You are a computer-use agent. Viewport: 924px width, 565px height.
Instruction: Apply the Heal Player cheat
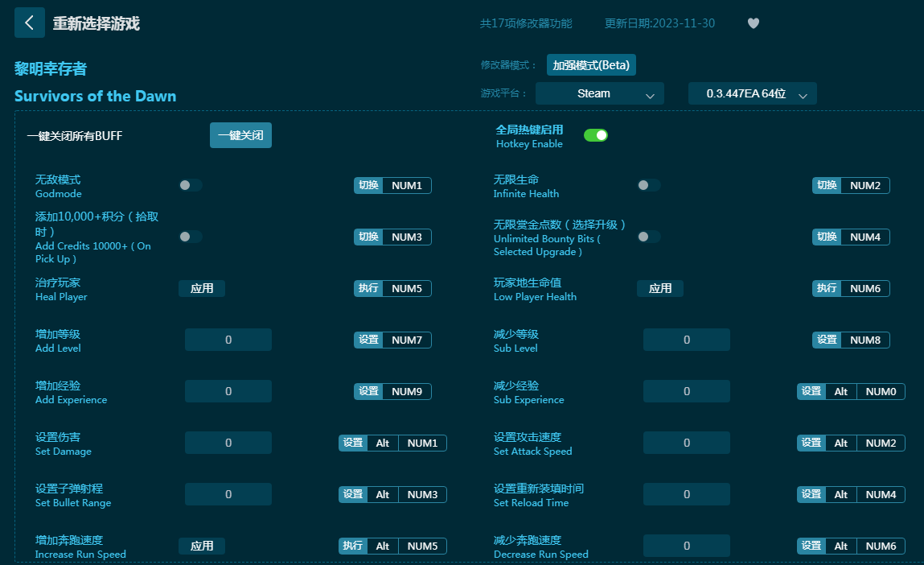coord(202,288)
